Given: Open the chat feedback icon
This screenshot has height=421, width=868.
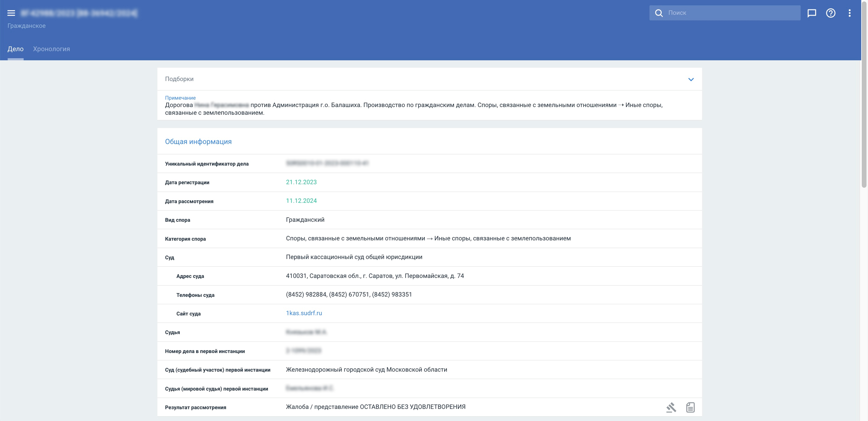Looking at the screenshot, I should (x=812, y=13).
